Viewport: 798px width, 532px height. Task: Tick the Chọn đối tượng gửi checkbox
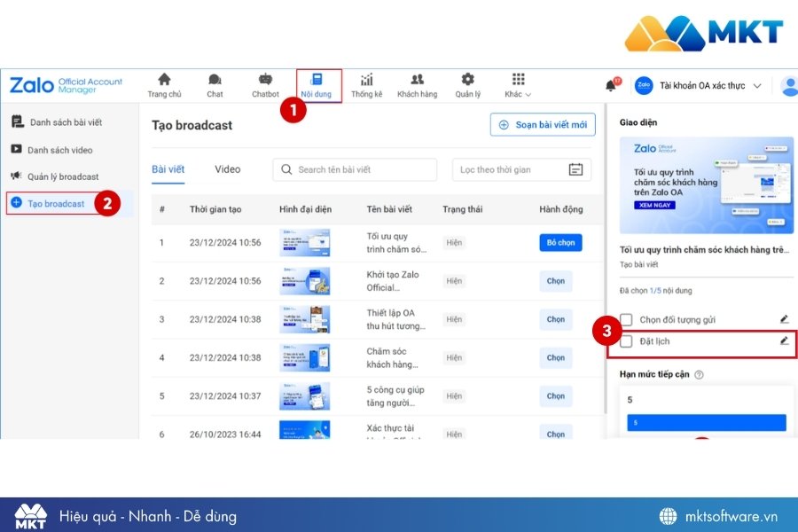pos(627,319)
